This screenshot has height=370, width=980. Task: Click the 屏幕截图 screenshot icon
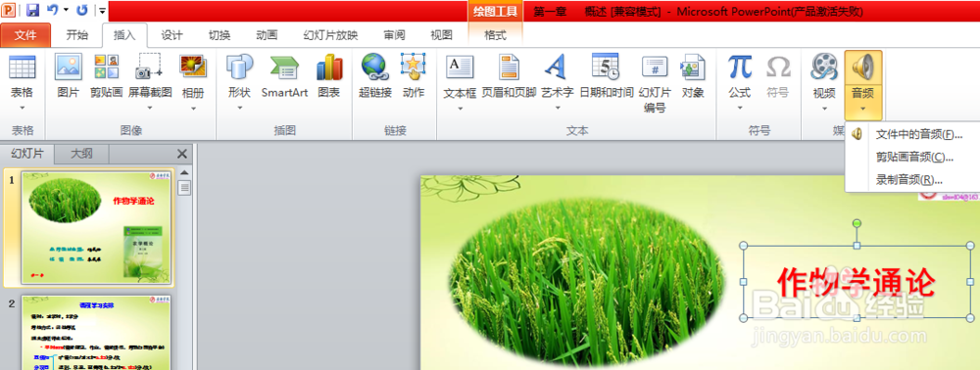(x=149, y=67)
